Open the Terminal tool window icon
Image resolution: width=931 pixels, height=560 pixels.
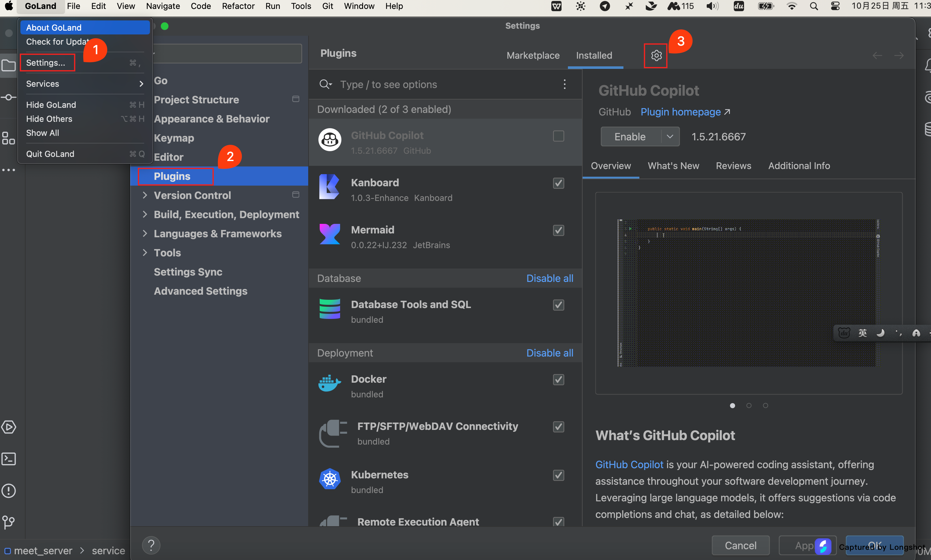9,459
